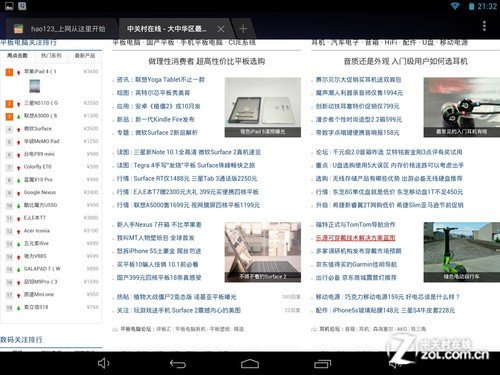The width and height of the screenshot is (500, 375).
Task: Open the 新一代Kindle Fire发布 link
Action: pyautogui.click(x=165, y=119)
